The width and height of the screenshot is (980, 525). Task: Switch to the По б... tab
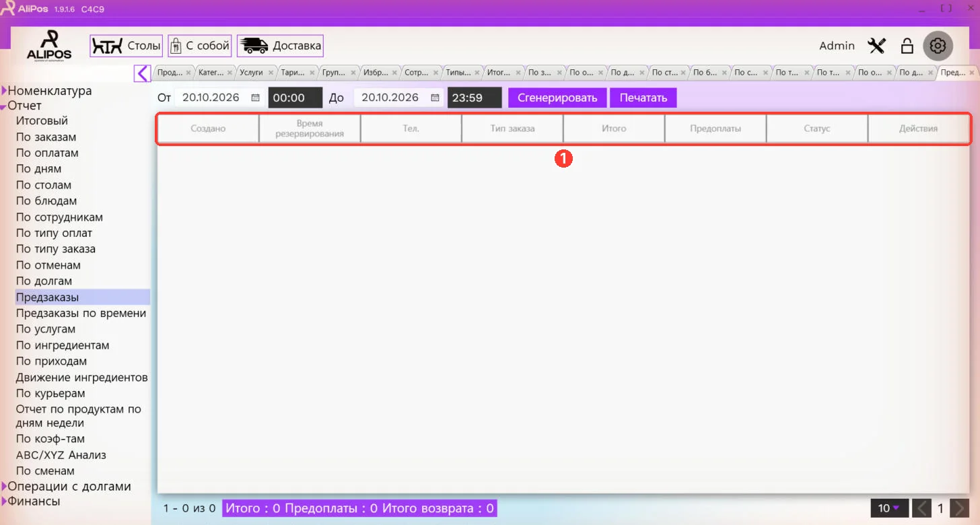[704, 73]
